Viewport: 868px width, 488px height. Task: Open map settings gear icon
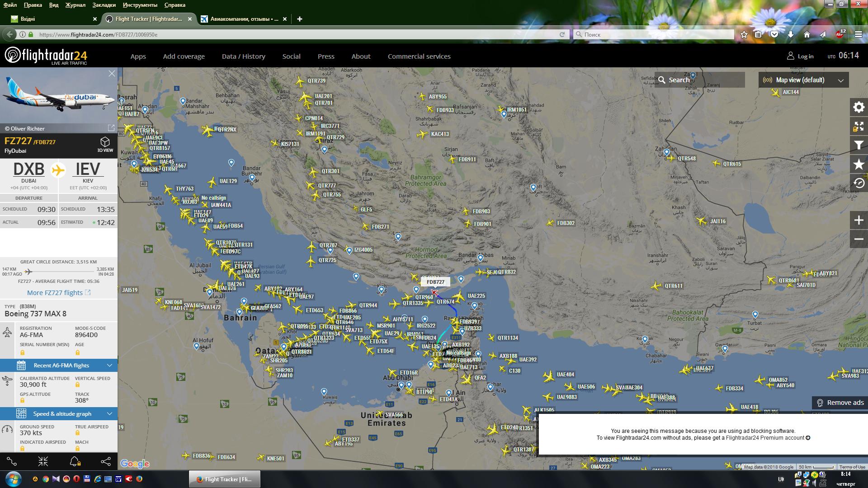click(859, 107)
